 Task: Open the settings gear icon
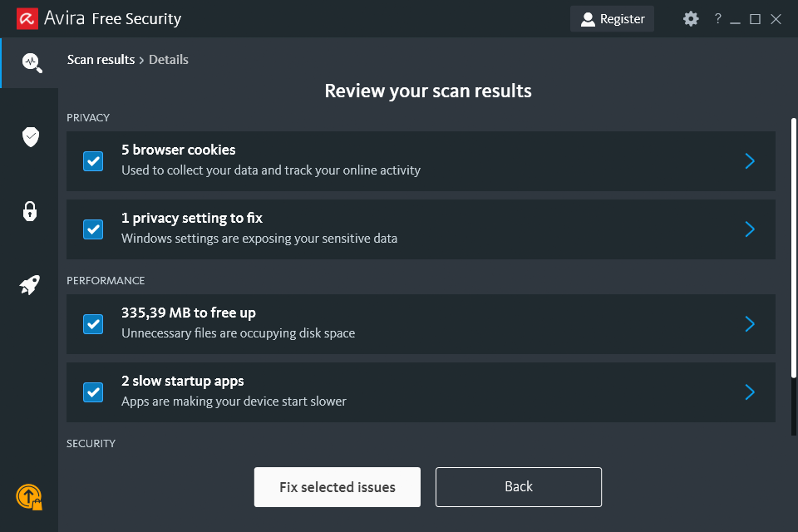(x=691, y=18)
